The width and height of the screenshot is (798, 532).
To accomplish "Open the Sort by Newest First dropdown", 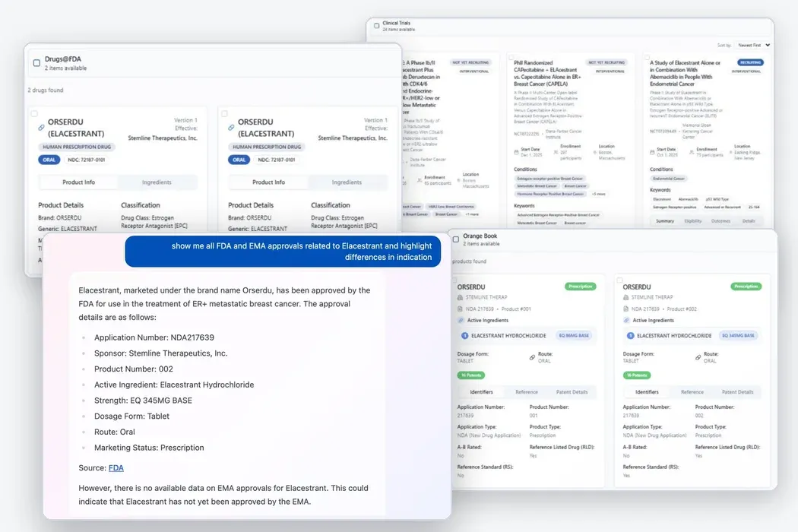I will pyautogui.click(x=752, y=46).
